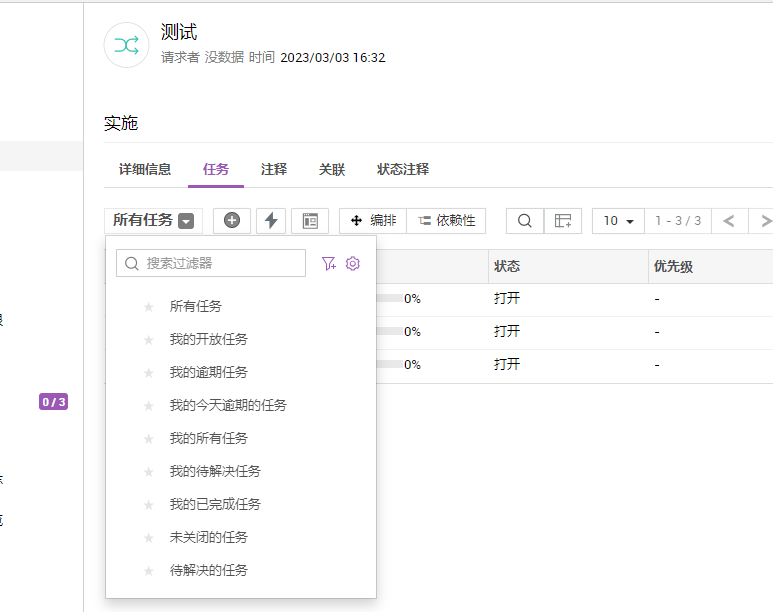Switch to the 详细信息 tab
Screen dimensions: 773x612
[145, 170]
